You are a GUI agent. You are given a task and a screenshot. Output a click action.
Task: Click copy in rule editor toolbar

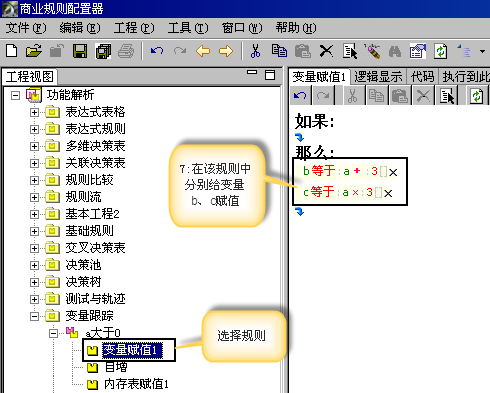pos(376,96)
